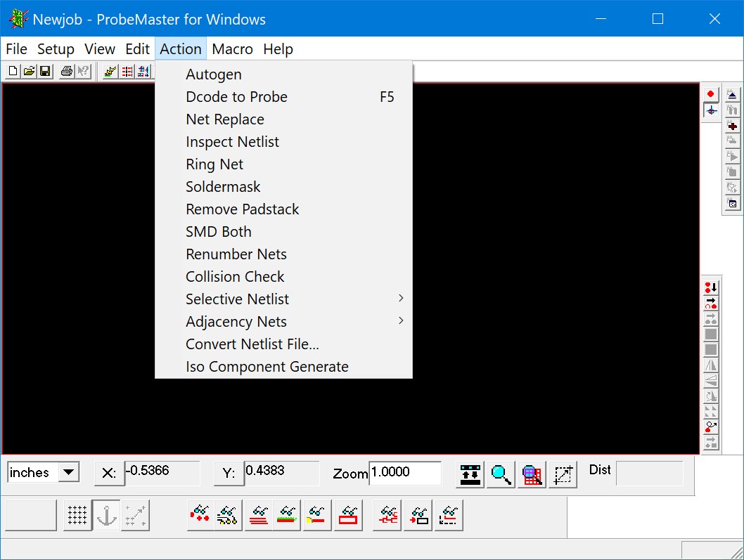744x560 pixels.
Task: Click glasses icon with yellow dotted traces
Action: [x=229, y=515]
